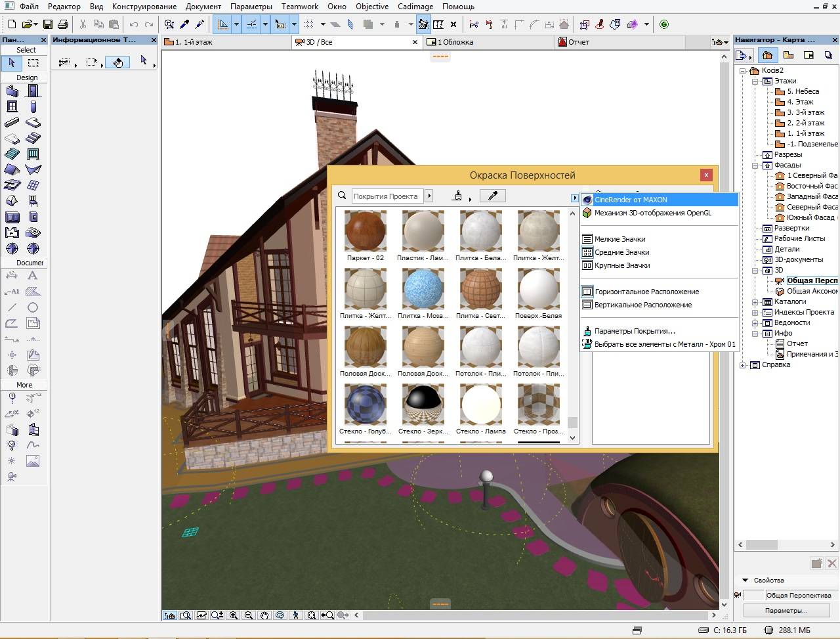This screenshot has height=639, width=840.
Task: Select the Circle arc tool
Action: click(33, 307)
